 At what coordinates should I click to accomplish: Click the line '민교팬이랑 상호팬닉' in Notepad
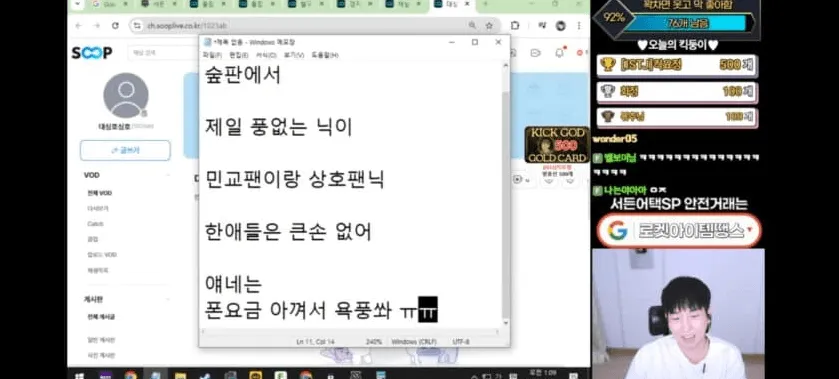click(294, 179)
